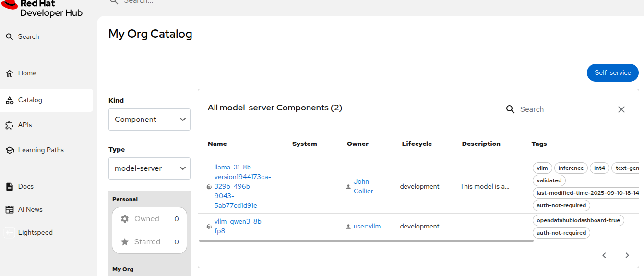Screen dimensions: 644x276
Task: Open the vllm-qwen3-8b-fp8 component link
Action: tap(239, 226)
